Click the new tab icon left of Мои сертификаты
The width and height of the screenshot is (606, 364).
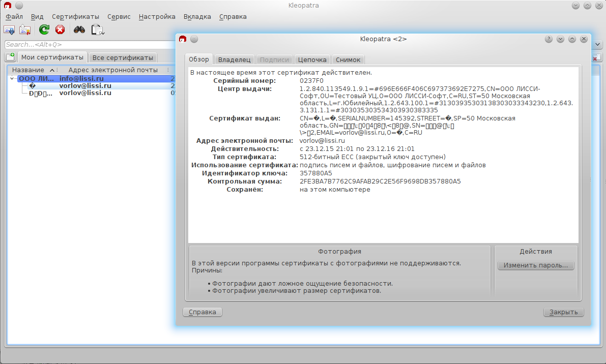coord(10,56)
